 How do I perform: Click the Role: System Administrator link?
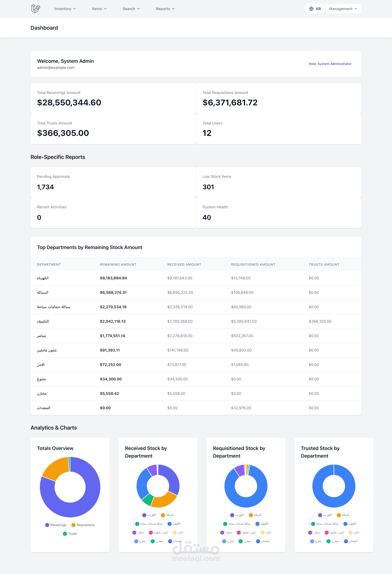click(x=330, y=64)
